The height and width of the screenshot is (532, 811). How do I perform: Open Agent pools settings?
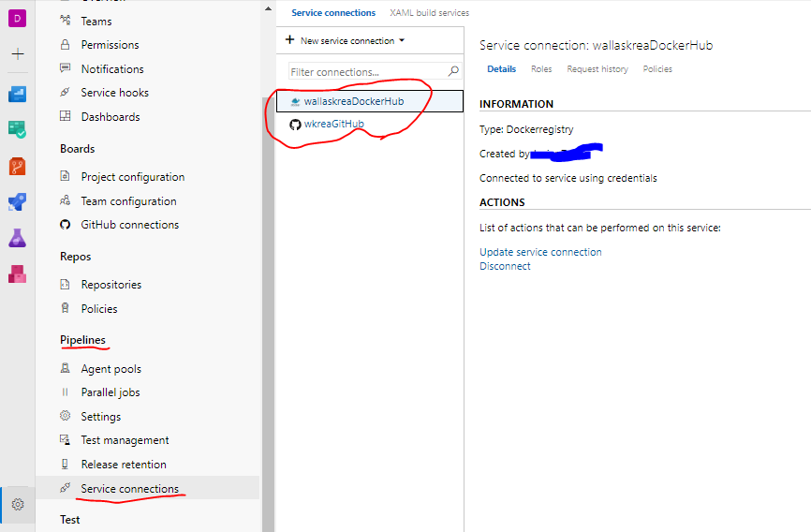point(111,369)
